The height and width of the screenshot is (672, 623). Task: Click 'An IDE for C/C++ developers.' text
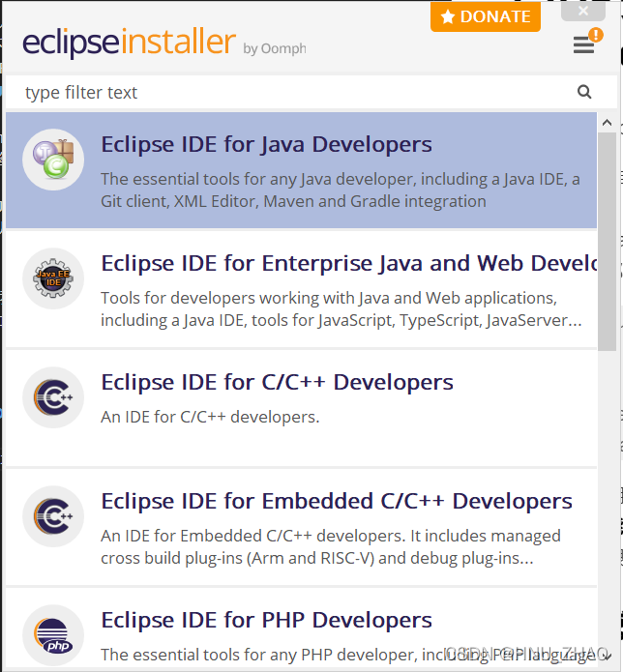point(210,417)
